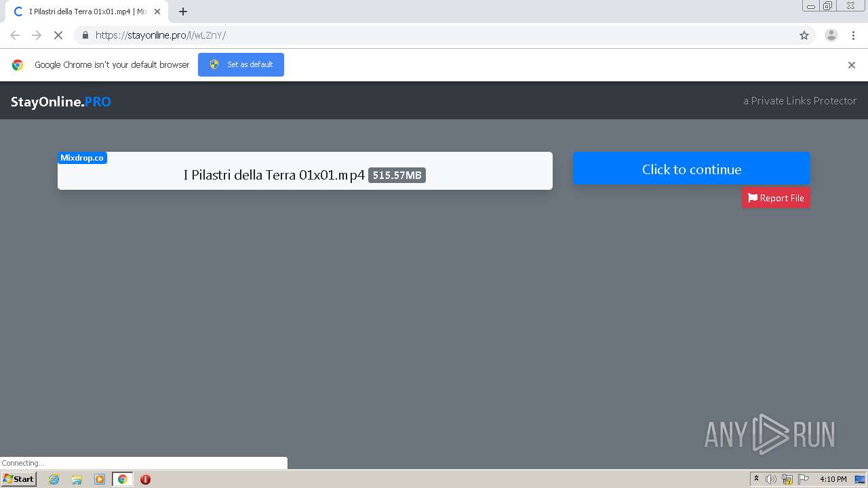Click the Google Chrome logo in the notification bar
Screen dimensions: 868x488
point(18,65)
